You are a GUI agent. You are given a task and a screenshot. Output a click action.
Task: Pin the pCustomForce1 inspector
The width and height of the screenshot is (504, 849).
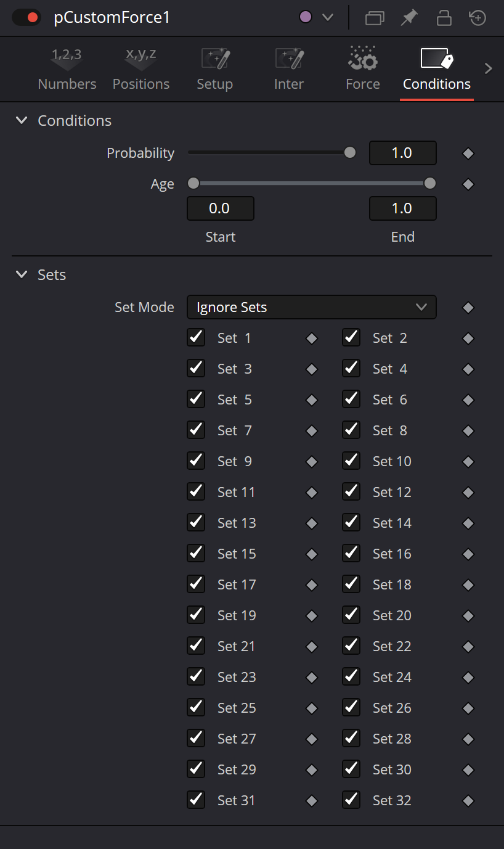(x=408, y=18)
